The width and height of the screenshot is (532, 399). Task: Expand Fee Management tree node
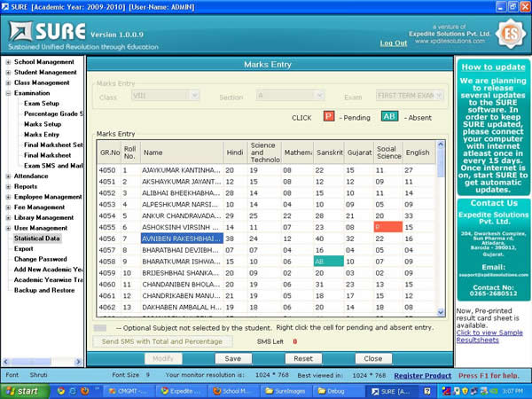[8, 207]
